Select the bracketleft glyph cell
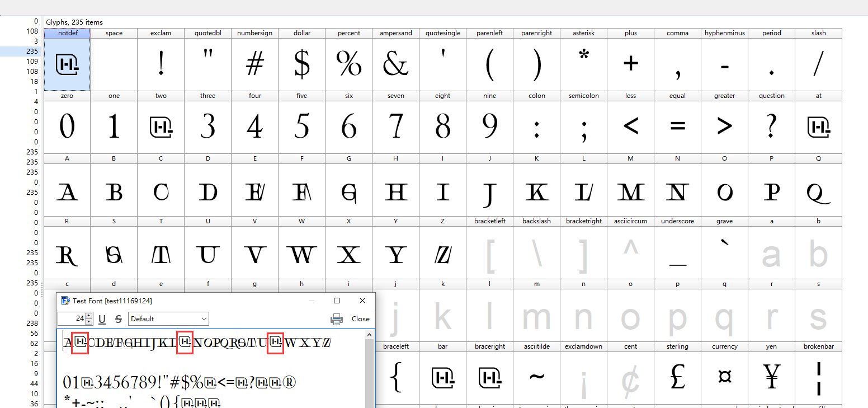The image size is (868, 408). [x=490, y=248]
